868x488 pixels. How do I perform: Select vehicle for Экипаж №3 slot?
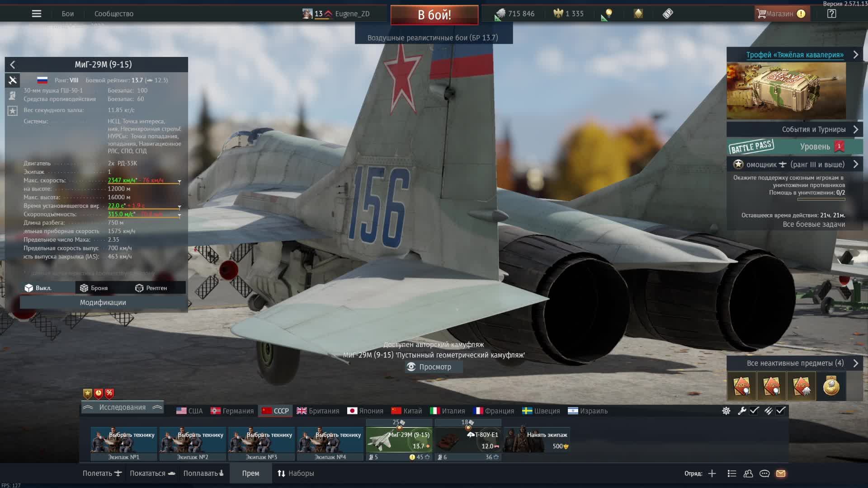tap(261, 443)
